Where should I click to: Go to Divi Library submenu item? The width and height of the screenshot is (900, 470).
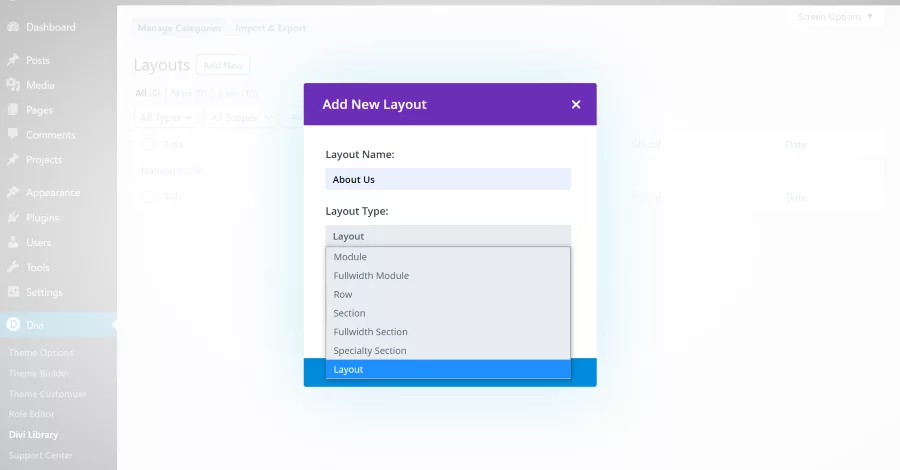33,434
